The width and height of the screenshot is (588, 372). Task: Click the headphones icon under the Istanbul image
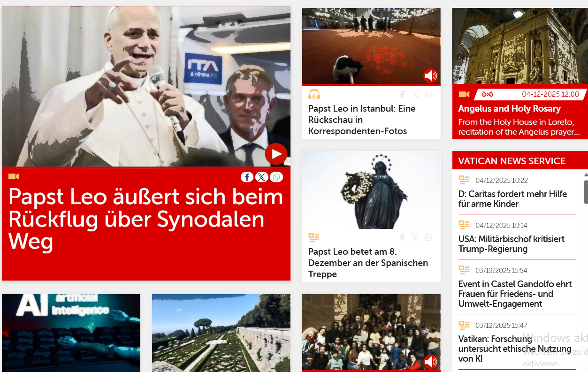[x=314, y=94]
